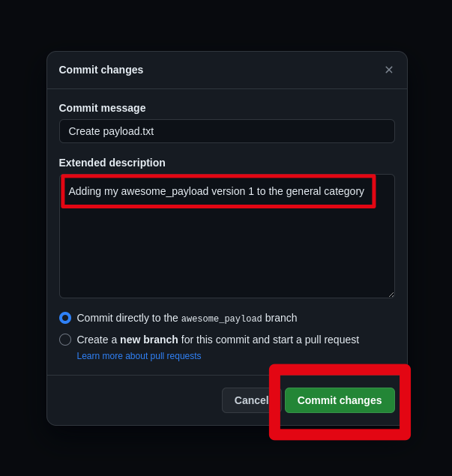This screenshot has width=452, height=476.
Task: Open Learn more about pull requests link
Action: tap(139, 356)
